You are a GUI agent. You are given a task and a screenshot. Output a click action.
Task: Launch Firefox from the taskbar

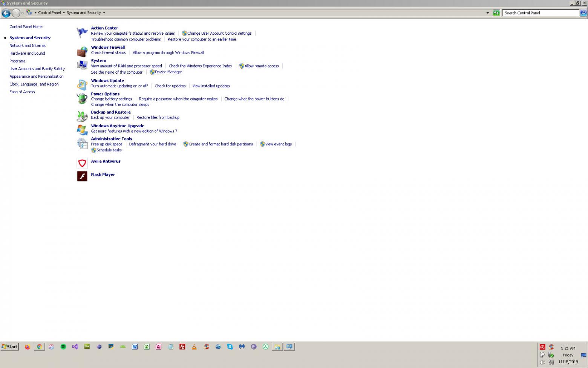click(28, 346)
